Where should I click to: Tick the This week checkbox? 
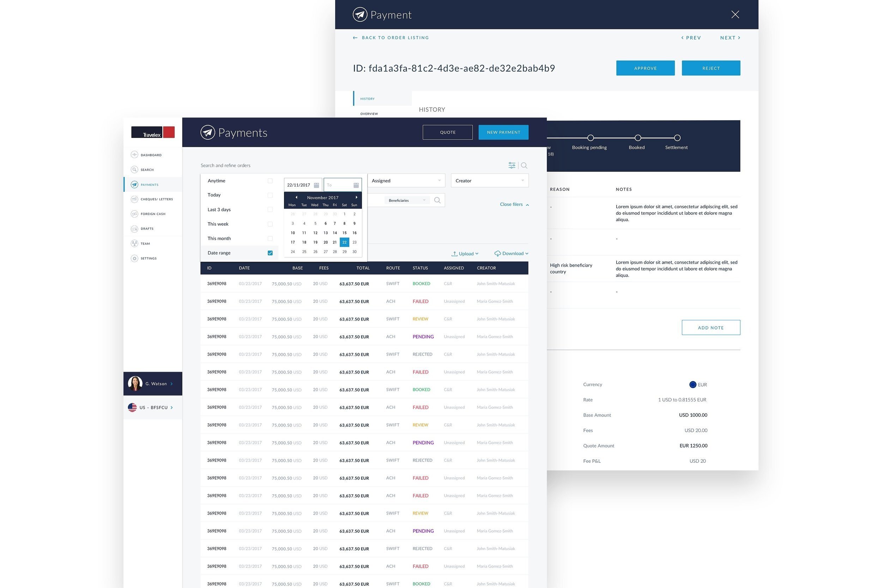click(270, 224)
